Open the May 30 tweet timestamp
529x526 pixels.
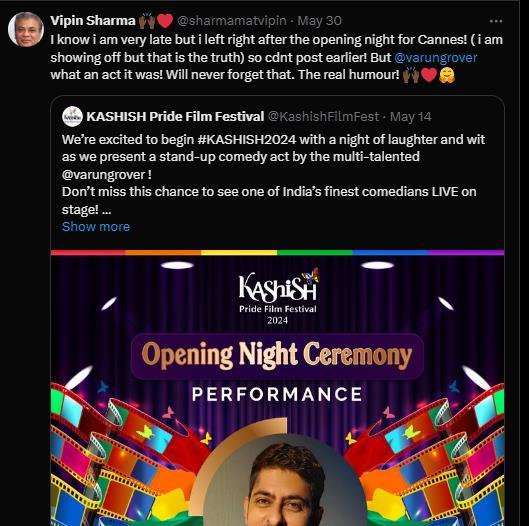pyautogui.click(x=319, y=21)
